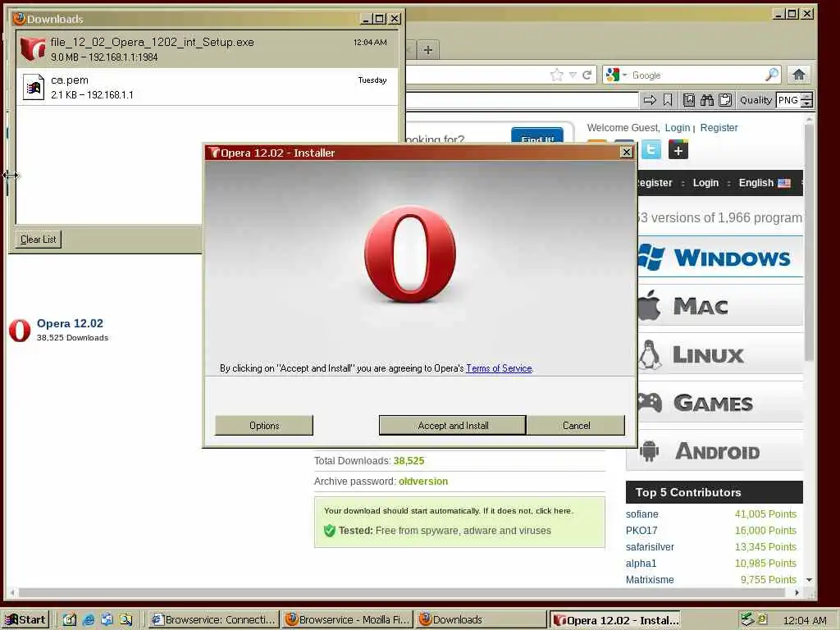Click the scroll down arrow of page
This screenshot has width=840, height=630.
click(809, 580)
